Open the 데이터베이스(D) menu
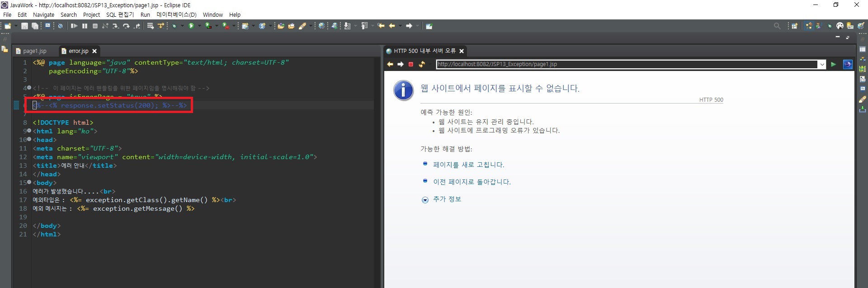Screen dimensions: 868x288 click(177, 14)
